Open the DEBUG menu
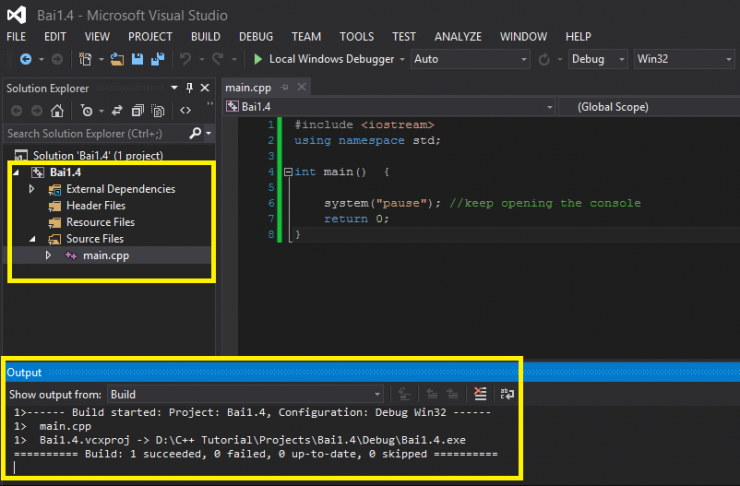This screenshot has height=486, width=740. 256,36
